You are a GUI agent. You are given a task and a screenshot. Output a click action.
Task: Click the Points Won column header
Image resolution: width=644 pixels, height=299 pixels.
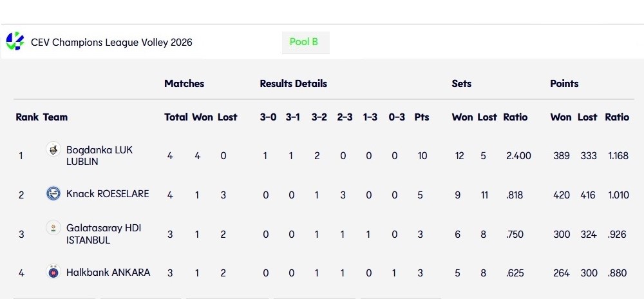tap(561, 117)
